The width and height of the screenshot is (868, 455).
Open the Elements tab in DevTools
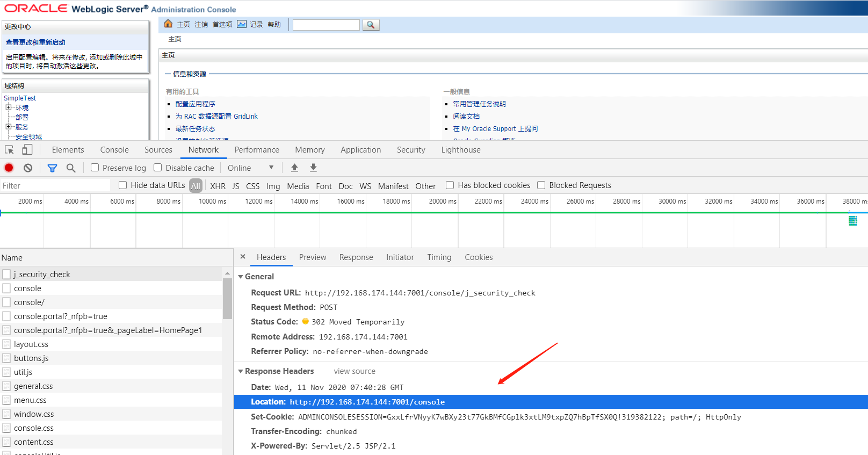68,150
